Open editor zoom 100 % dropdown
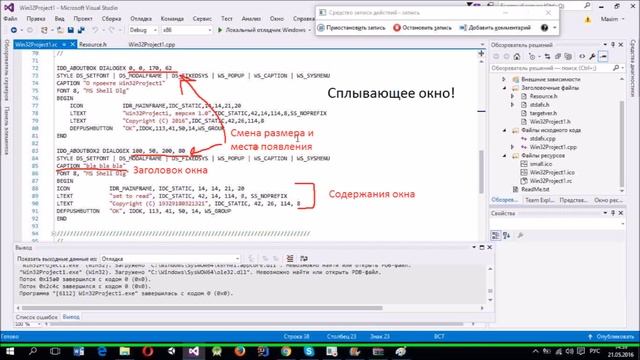 click(28, 324)
